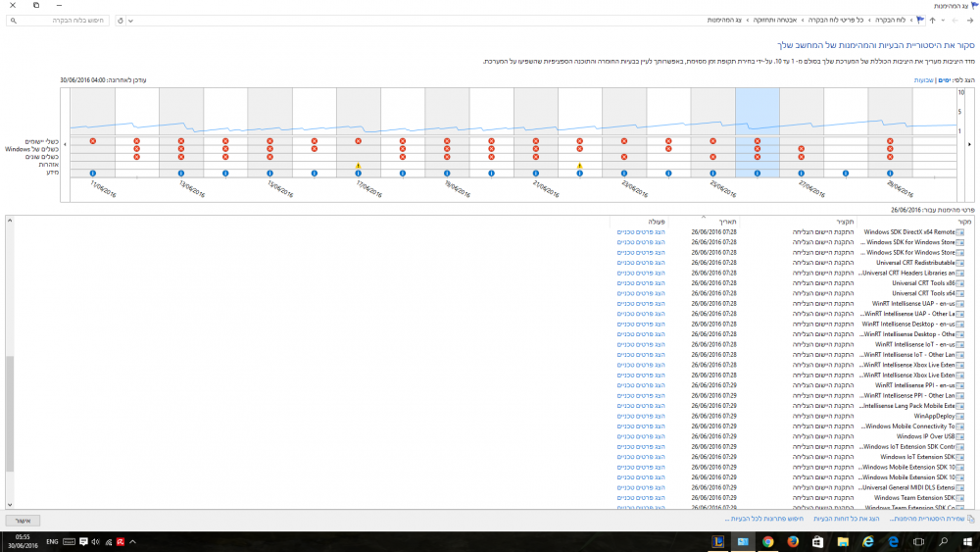Click installer icon beside Universal CRT Redistributable
The height and width of the screenshot is (552, 980).
pos(960,263)
